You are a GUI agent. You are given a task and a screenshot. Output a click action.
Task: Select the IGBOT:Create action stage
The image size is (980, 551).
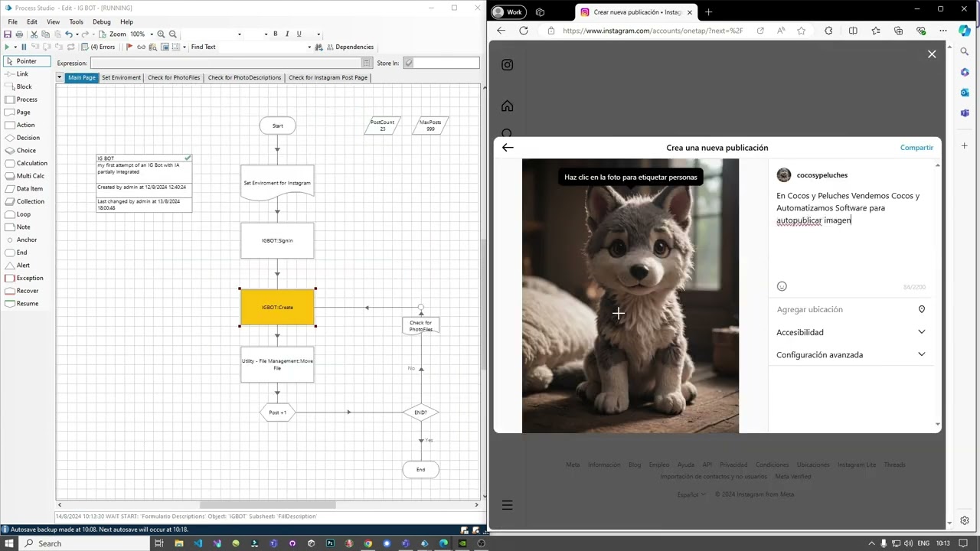pos(277,308)
